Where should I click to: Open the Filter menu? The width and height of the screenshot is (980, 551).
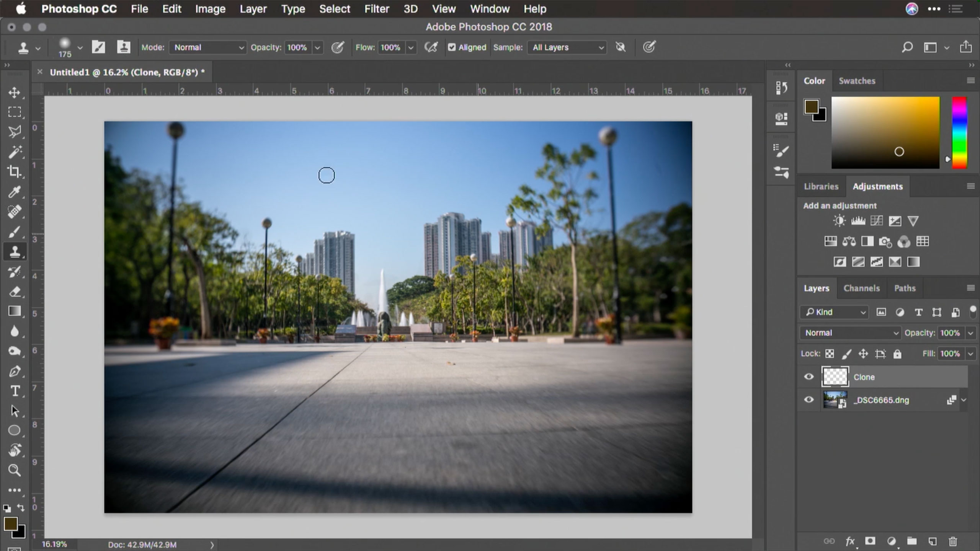pos(376,9)
